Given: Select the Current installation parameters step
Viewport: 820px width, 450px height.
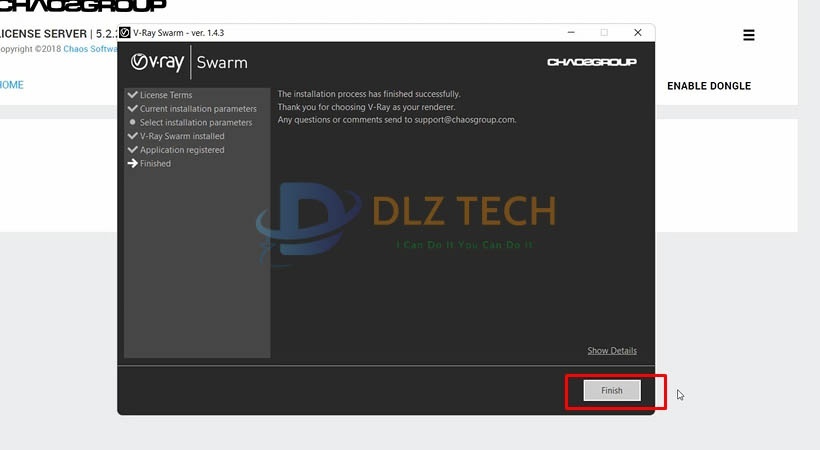Looking at the screenshot, I should click(198, 109).
